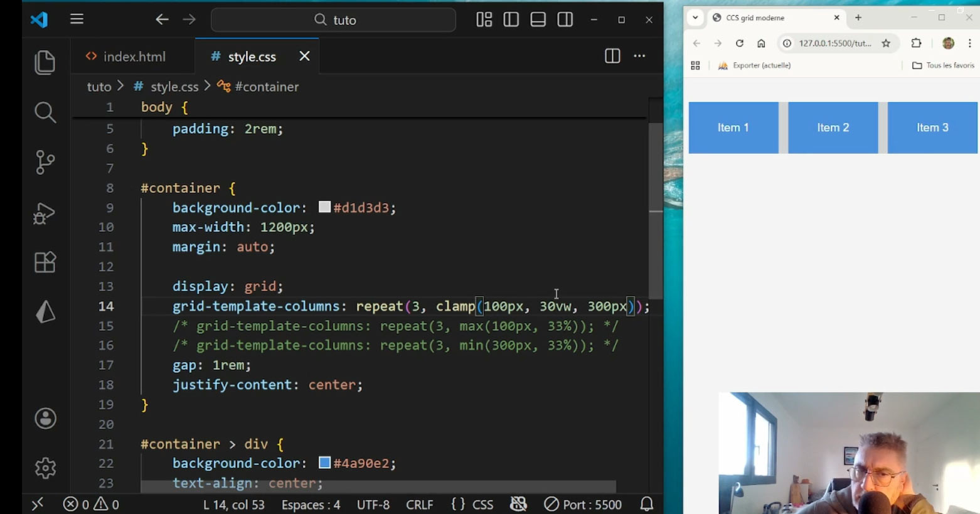
Task: Click the VS Code search box
Action: click(333, 20)
